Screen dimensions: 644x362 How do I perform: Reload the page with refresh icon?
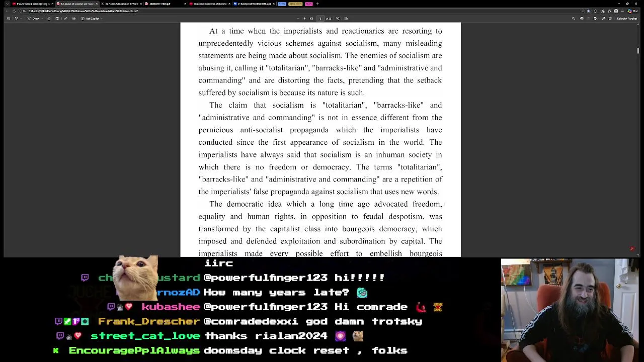14,11
